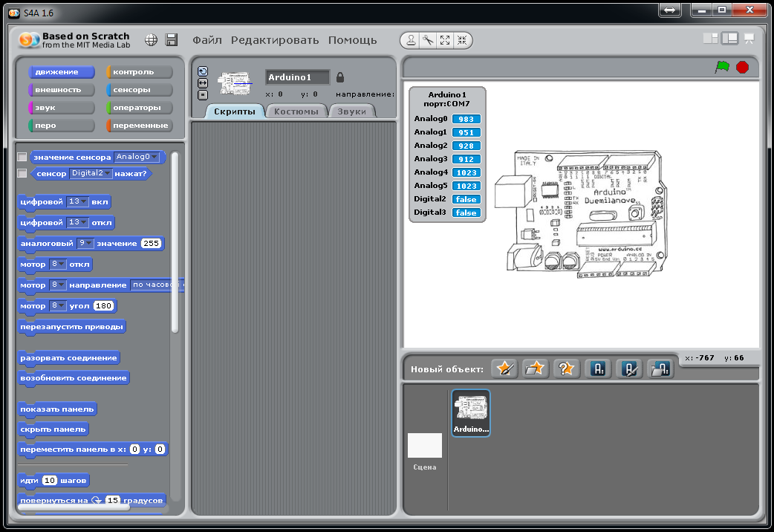Select the grow sprite tool
This screenshot has width=774, height=532.
point(446,40)
